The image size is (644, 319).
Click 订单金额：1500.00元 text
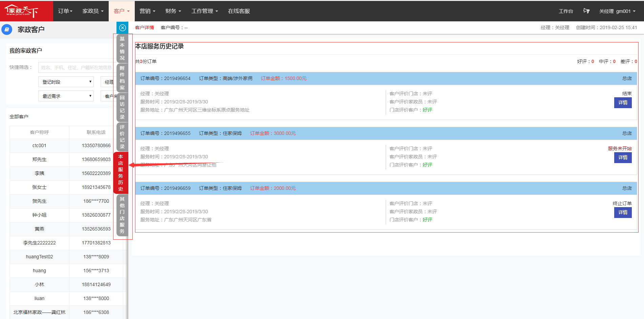(284, 78)
